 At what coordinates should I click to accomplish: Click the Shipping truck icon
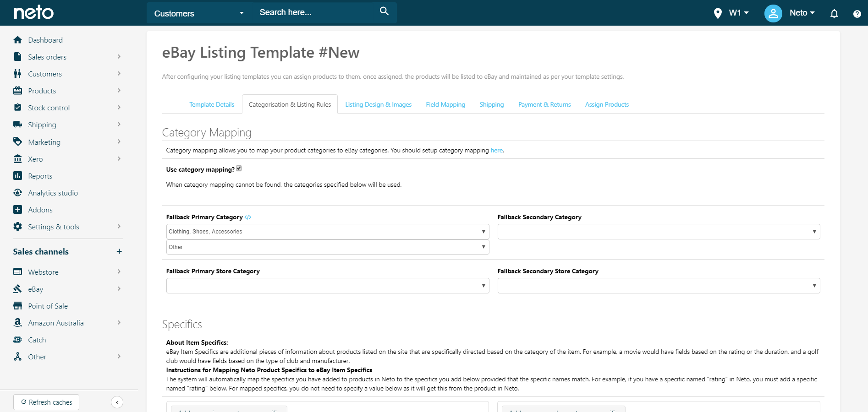[18, 125]
